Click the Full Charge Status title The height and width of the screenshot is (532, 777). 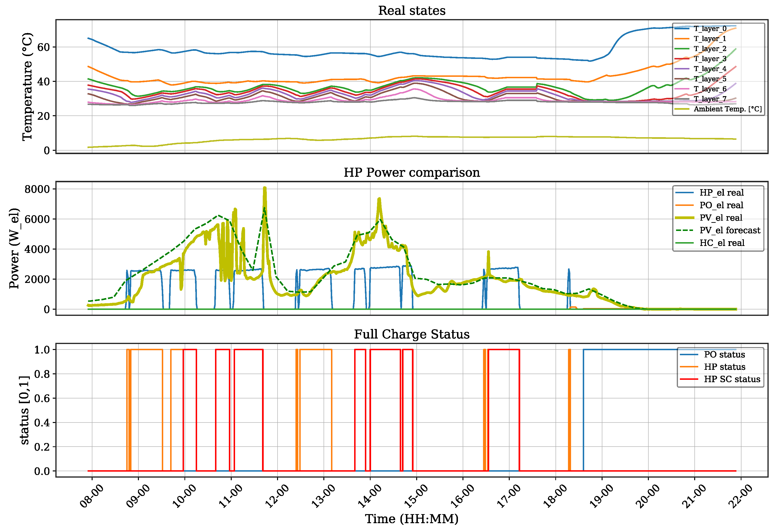click(x=412, y=334)
